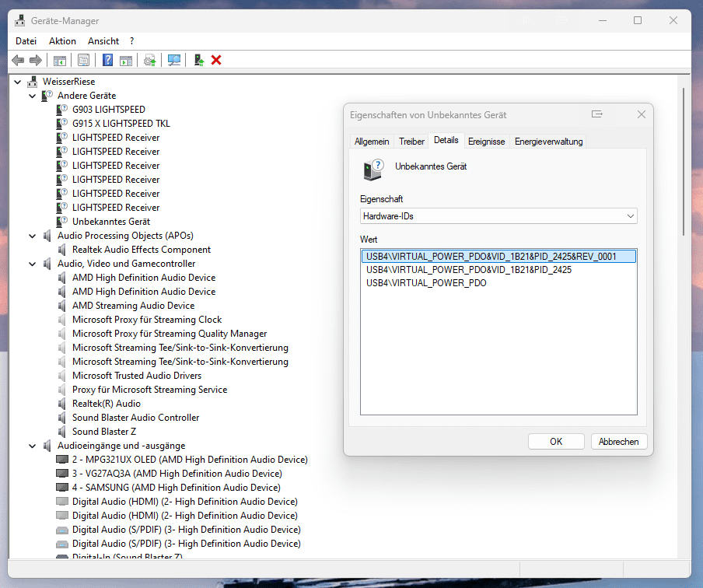Switch to the Allgemein tab
The width and height of the screenshot is (703, 588).
coord(372,142)
